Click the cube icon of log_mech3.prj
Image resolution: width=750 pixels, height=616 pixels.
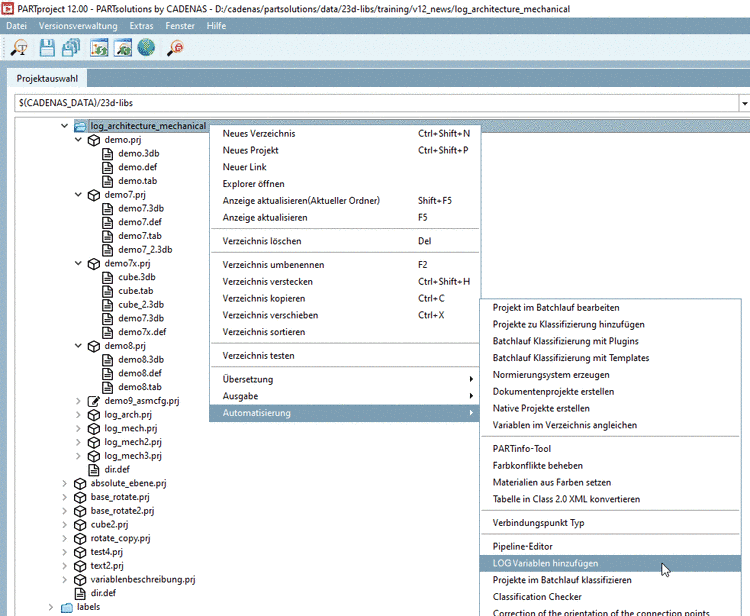pos(94,456)
